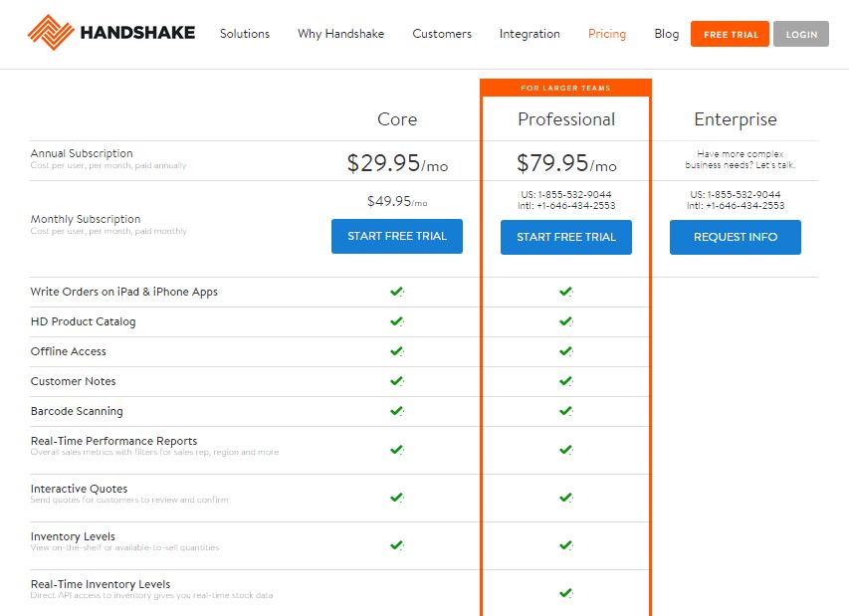849x616 pixels.
Task: Click REQUEST INFO for Enterprise plan
Action: (x=736, y=237)
